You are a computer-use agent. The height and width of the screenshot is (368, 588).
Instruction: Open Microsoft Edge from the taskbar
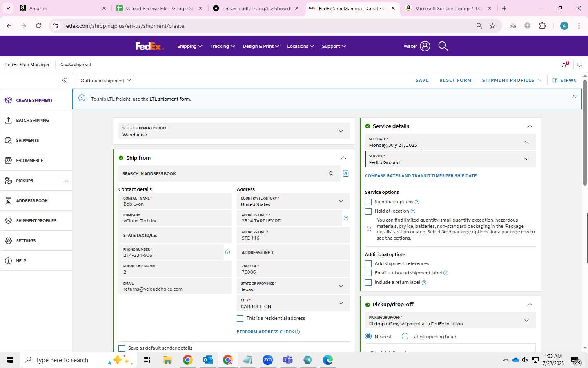click(327, 360)
